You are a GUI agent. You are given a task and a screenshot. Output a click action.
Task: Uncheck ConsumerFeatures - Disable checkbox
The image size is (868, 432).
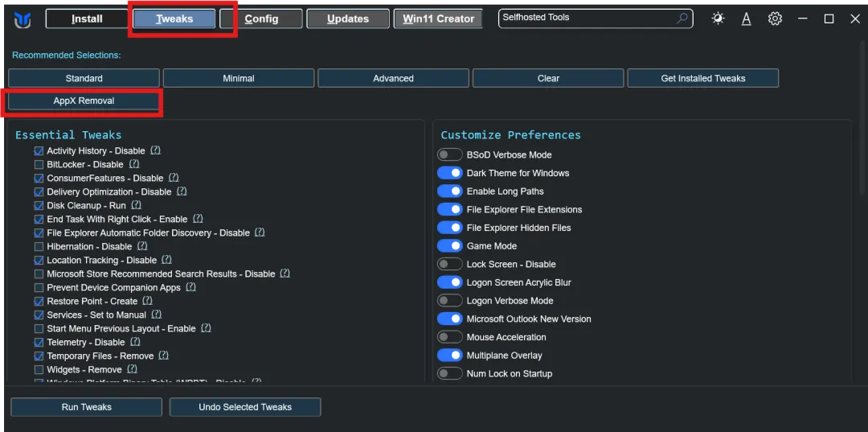pos(39,178)
